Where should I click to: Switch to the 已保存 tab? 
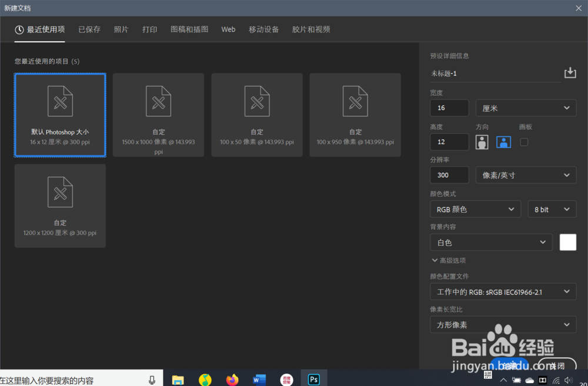pos(89,29)
